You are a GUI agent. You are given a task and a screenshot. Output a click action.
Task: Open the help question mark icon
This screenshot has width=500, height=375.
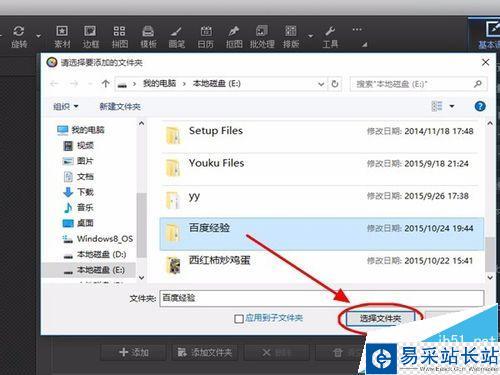coord(480,106)
